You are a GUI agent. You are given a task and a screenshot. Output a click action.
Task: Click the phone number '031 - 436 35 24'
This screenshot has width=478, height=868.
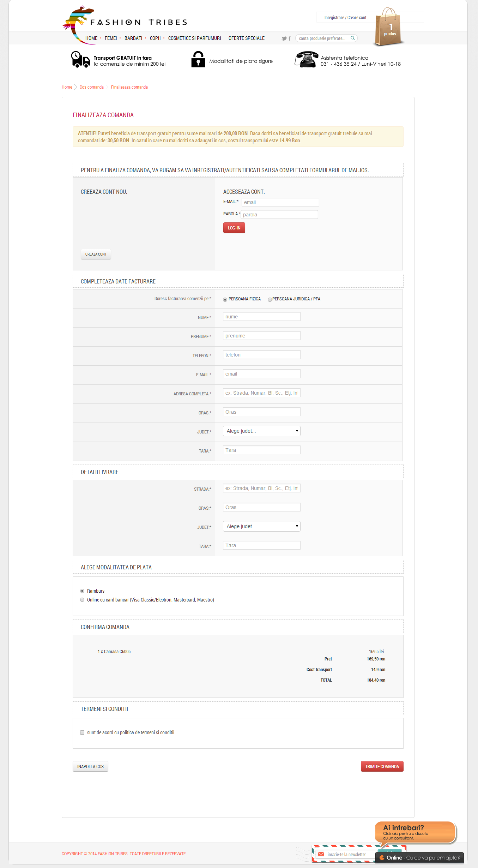pyautogui.click(x=339, y=64)
